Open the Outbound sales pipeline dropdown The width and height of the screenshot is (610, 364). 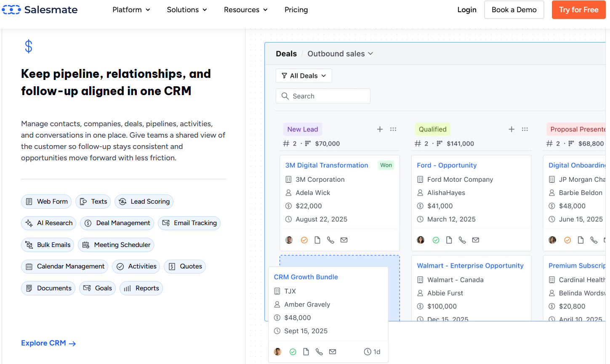pyautogui.click(x=340, y=54)
